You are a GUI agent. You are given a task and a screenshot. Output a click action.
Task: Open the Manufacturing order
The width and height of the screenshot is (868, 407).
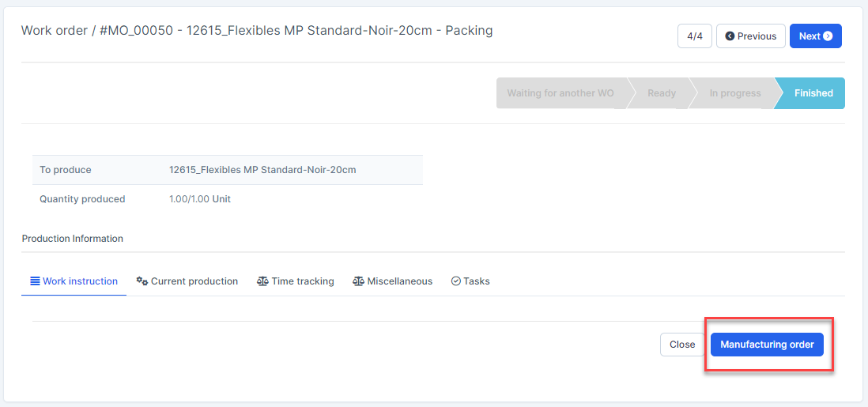pos(767,345)
